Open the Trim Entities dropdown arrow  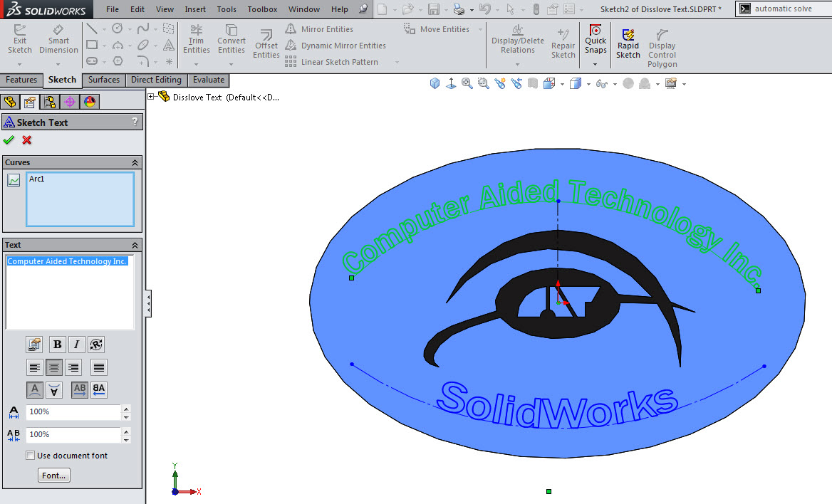tap(197, 64)
